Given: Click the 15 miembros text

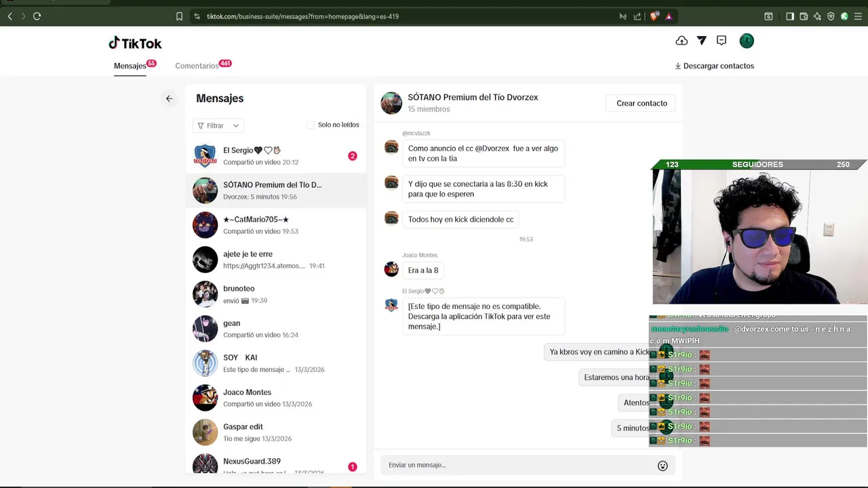Looking at the screenshot, I should click(x=429, y=109).
